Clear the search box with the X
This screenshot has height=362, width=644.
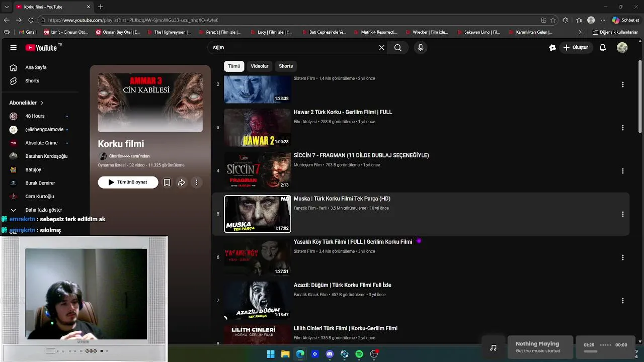[x=381, y=48]
